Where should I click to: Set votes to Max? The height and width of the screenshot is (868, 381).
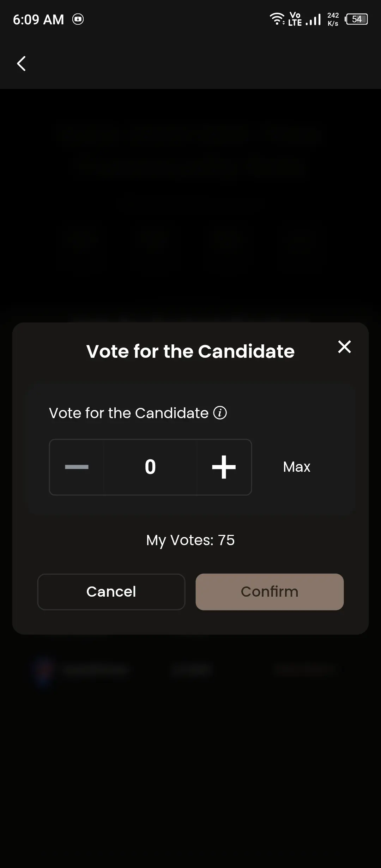(x=297, y=467)
